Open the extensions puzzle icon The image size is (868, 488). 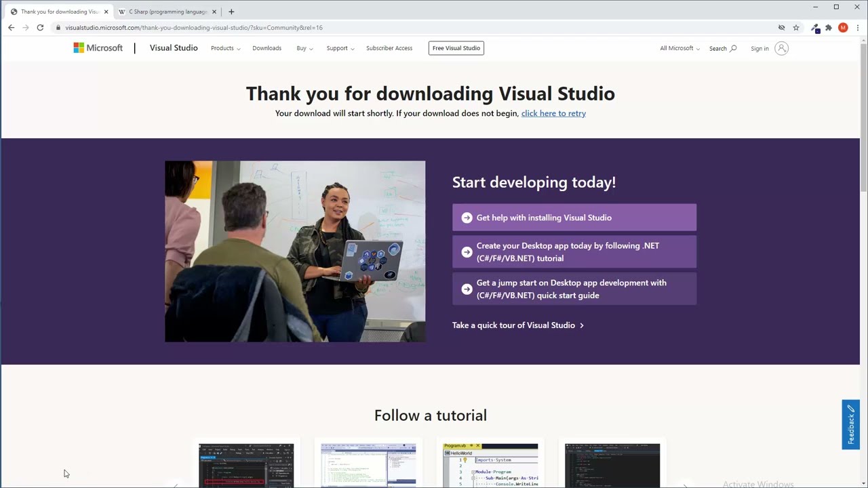pos(829,28)
